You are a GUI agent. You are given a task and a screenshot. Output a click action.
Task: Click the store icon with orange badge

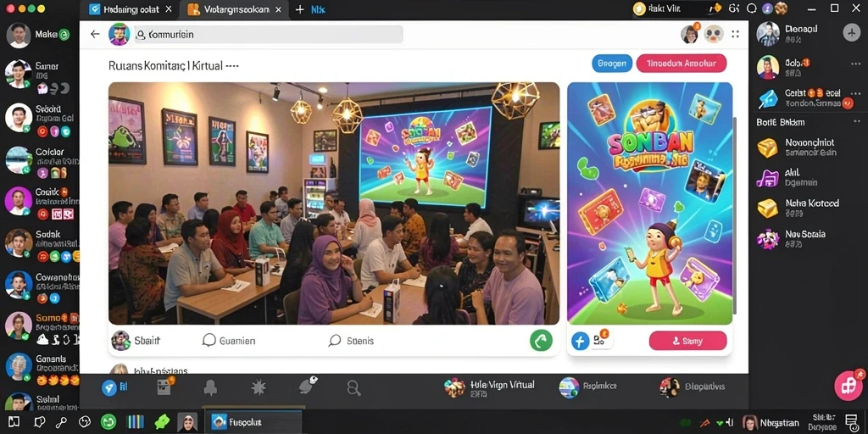(x=165, y=387)
